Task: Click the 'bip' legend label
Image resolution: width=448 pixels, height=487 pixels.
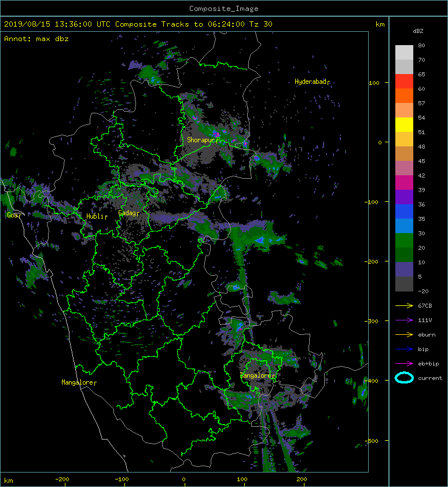Action: click(x=424, y=349)
